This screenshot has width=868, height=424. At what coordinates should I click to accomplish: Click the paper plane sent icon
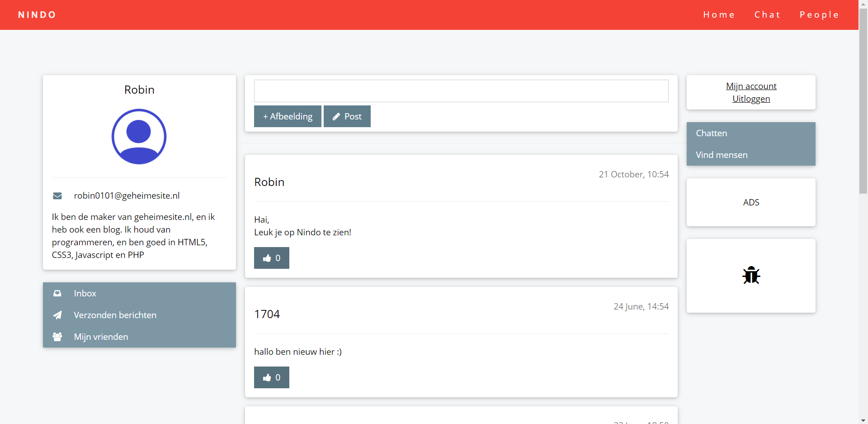(57, 315)
